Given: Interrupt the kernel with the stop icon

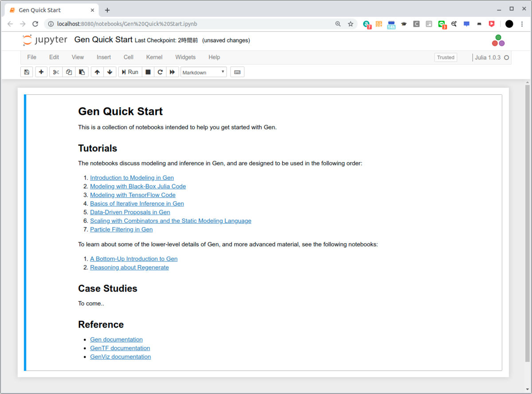Looking at the screenshot, I should [x=148, y=72].
